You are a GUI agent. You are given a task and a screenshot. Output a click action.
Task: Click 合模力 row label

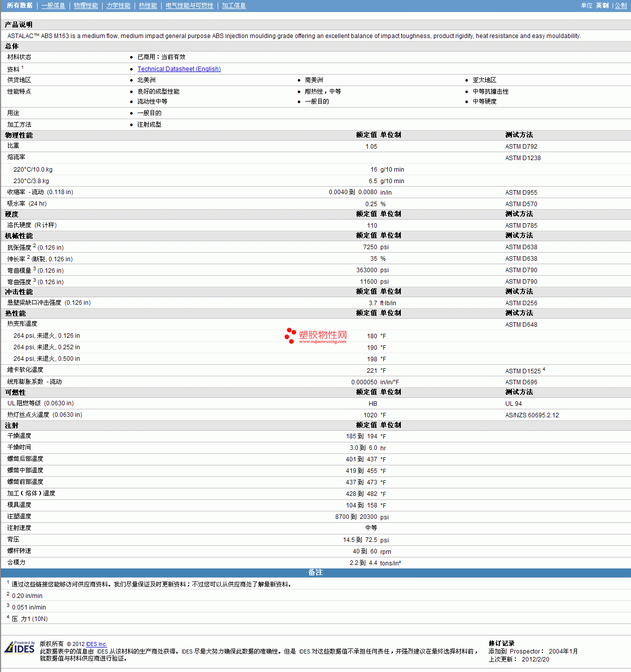[x=16, y=562]
